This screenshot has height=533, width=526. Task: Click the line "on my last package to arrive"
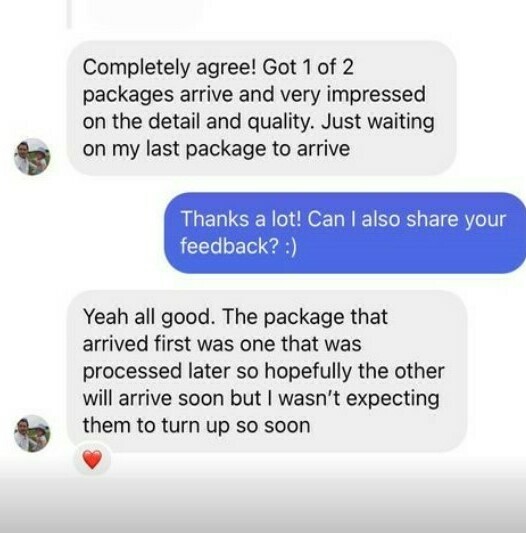pos(216,149)
